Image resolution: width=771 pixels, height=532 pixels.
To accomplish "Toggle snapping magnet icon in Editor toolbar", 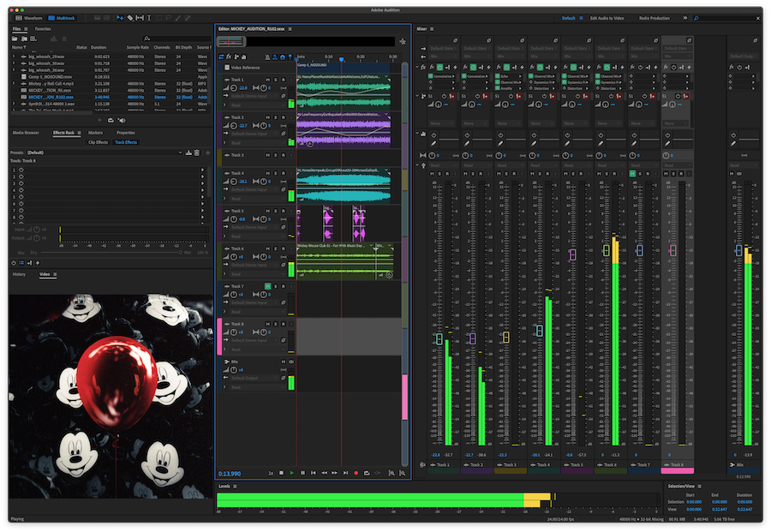I will pos(283,57).
